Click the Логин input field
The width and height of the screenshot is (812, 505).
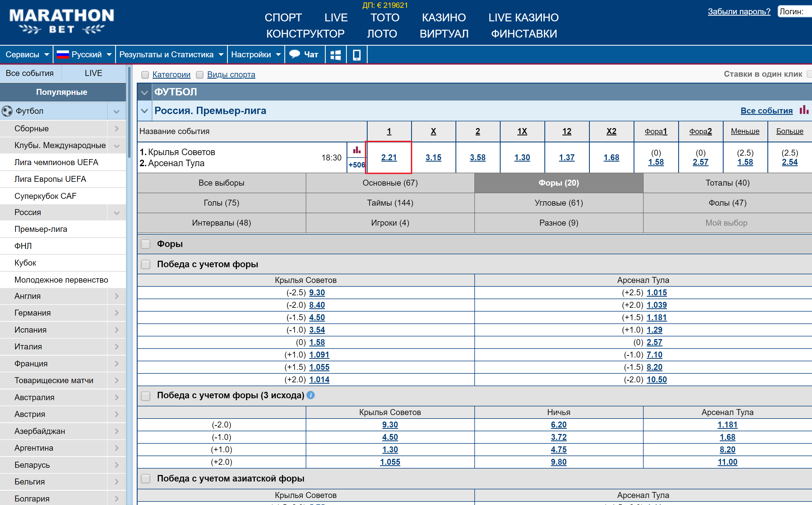point(795,11)
